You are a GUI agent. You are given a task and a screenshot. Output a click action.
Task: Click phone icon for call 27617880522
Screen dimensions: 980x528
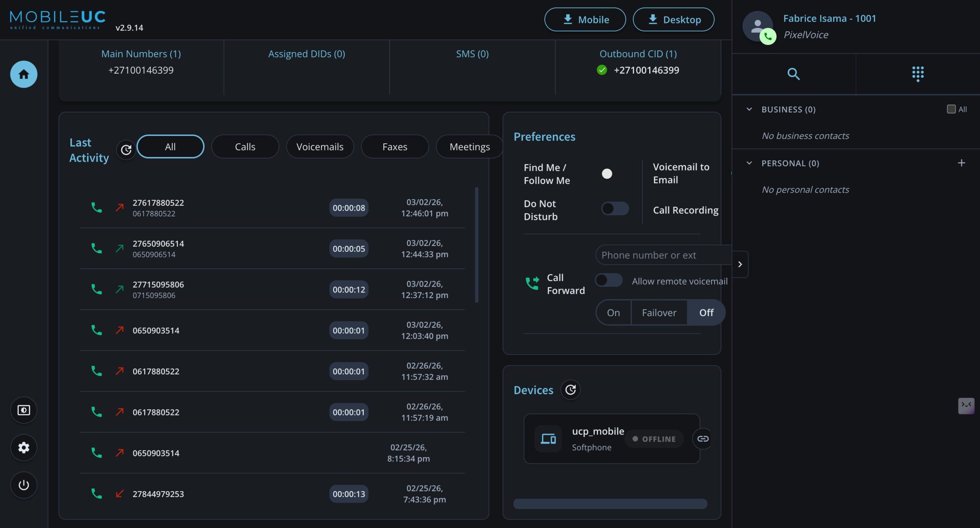96,208
